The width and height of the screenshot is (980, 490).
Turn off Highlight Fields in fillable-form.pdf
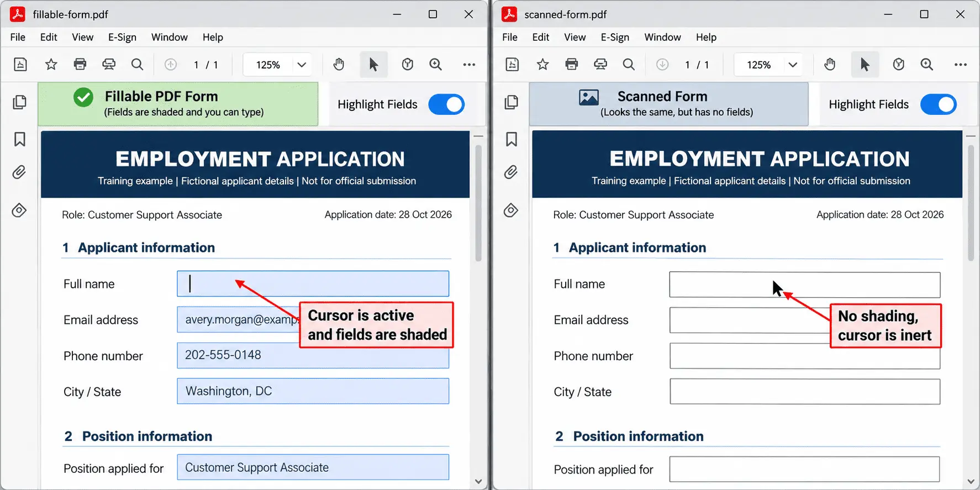point(446,104)
